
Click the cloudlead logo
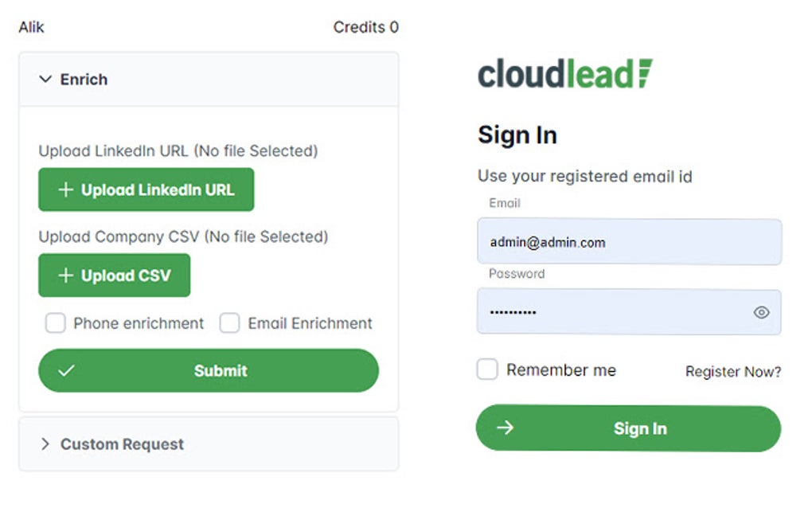point(564,73)
